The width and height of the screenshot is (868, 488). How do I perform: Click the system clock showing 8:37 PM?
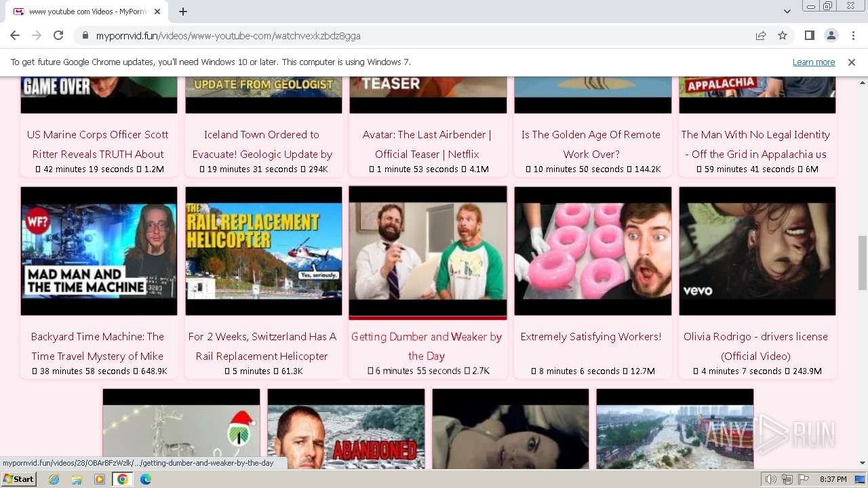(x=833, y=479)
